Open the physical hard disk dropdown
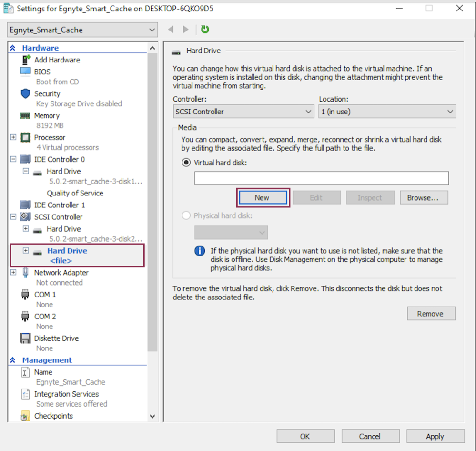Viewport: 476px width, 451px height. (x=231, y=233)
